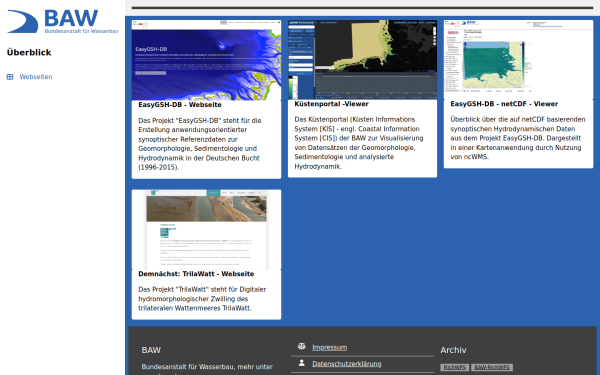The width and height of the screenshot is (600, 375).
Task: Click the Demnächst: TrilaWatt - Webseite title
Action: click(x=196, y=274)
